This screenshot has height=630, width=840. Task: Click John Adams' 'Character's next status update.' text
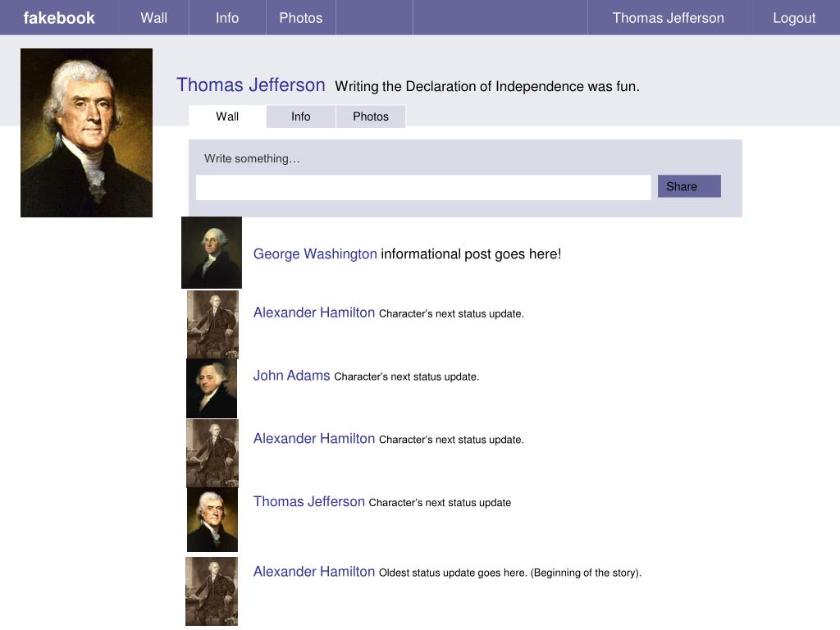(407, 377)
